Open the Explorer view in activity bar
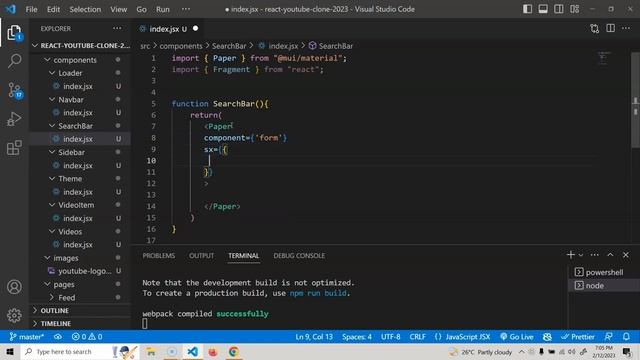The height and width of the screenshot is (360, 640). (14, 33)
